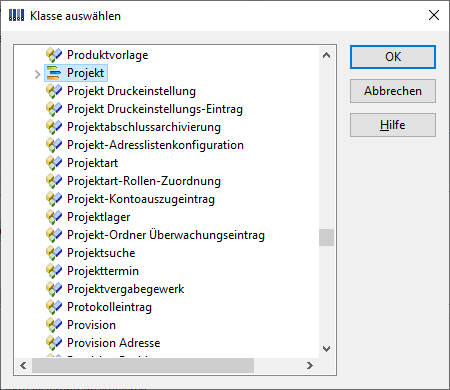This screenshot has width=450, height=390.
Task: Click the vertical scrollbar thumb
Action: pos(326,237)
